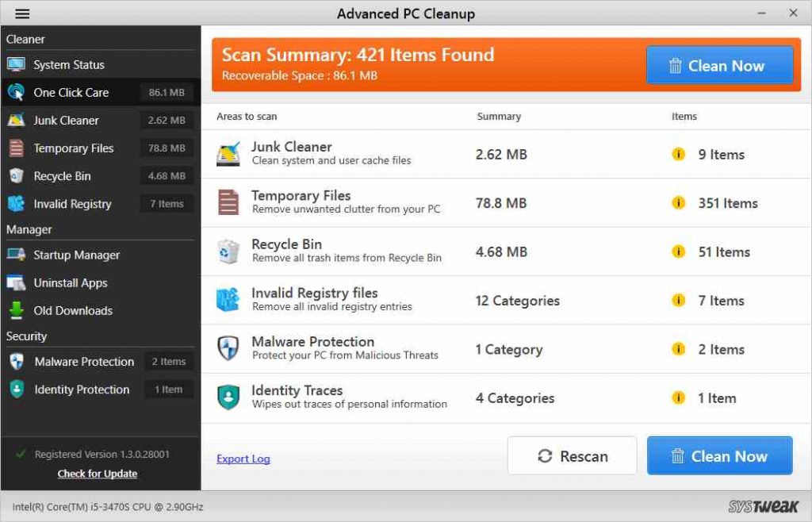The image size is (812, 522).
Task: Click the 4.68 MB sidebar badge
Action: (x=167, y=176)
